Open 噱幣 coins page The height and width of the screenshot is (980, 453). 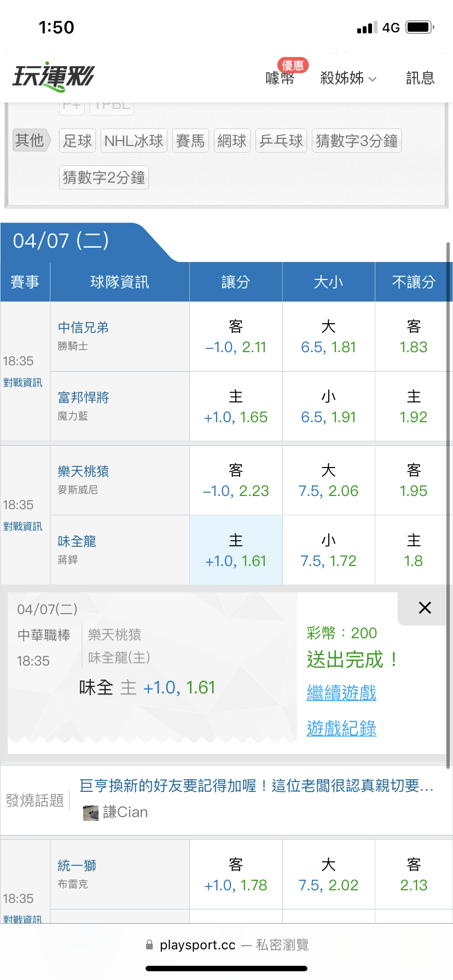pos(280,78)
